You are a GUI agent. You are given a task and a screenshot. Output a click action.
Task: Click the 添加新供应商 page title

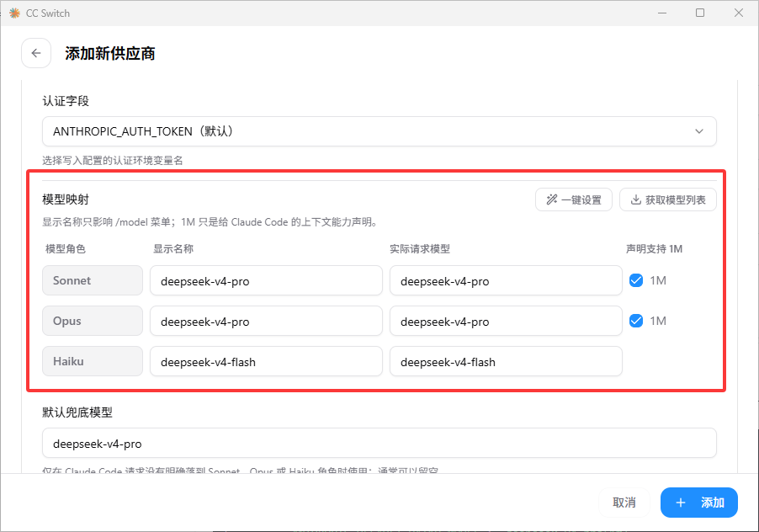(110, 53)
